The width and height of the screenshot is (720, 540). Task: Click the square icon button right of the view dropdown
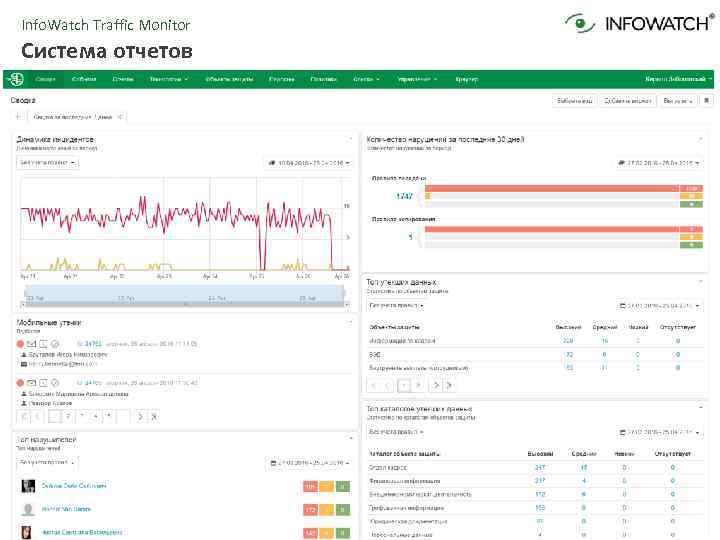pos(707,100)
